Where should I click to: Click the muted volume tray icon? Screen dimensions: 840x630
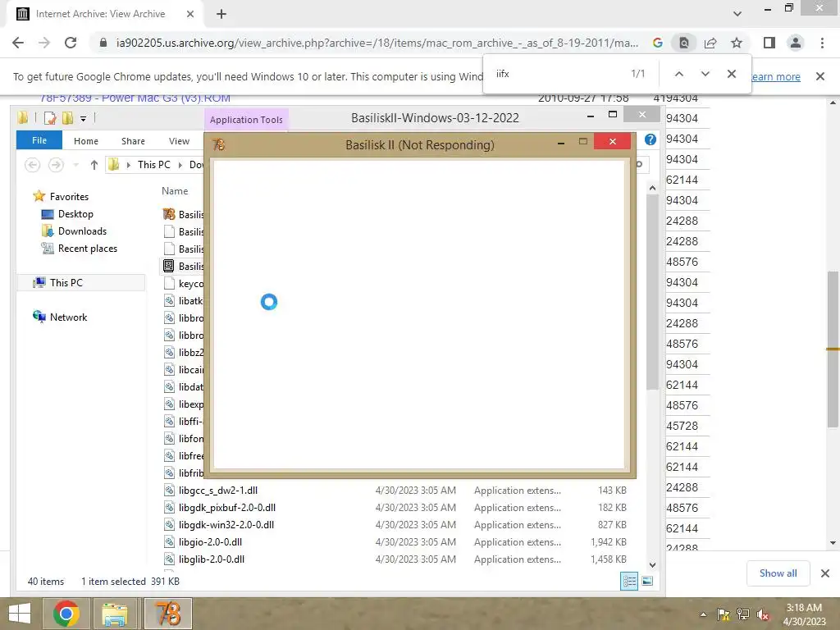tap(762, 615)
